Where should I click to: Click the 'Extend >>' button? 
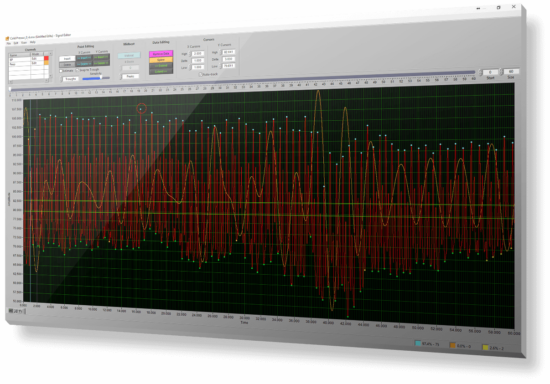point(161,71)
